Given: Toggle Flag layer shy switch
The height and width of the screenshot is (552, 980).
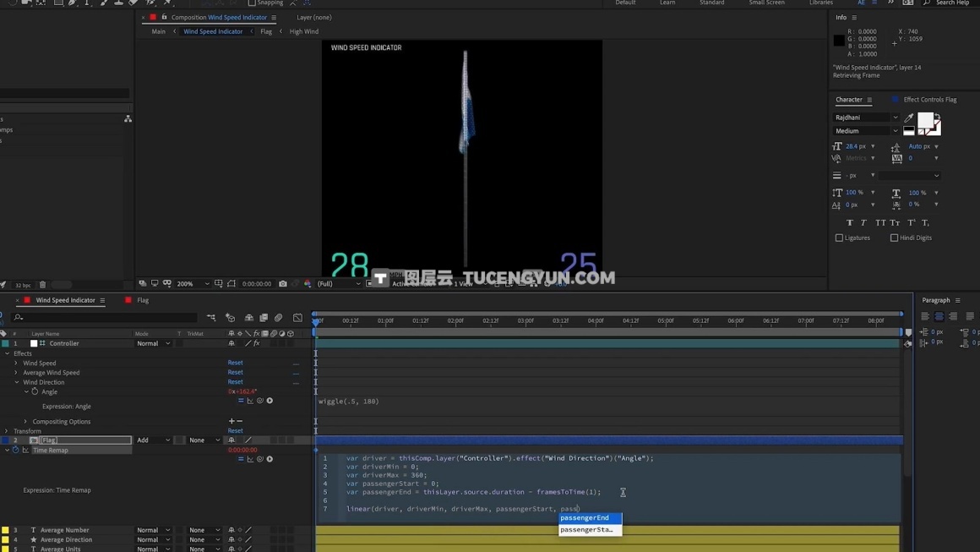Looking at the screenshot, I should pos(231,440).
